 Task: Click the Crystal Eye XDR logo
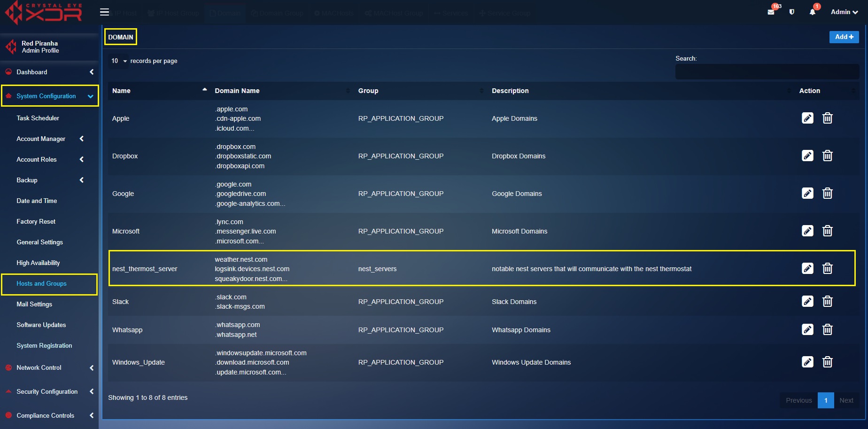pos(43,12)
